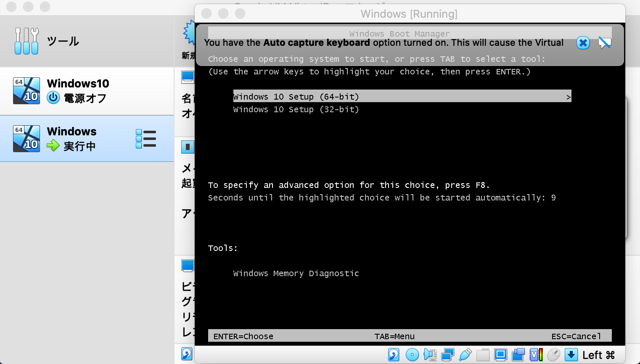Click the ツール toolbox icon
This screenshot has height=364, width=640.
26,41
